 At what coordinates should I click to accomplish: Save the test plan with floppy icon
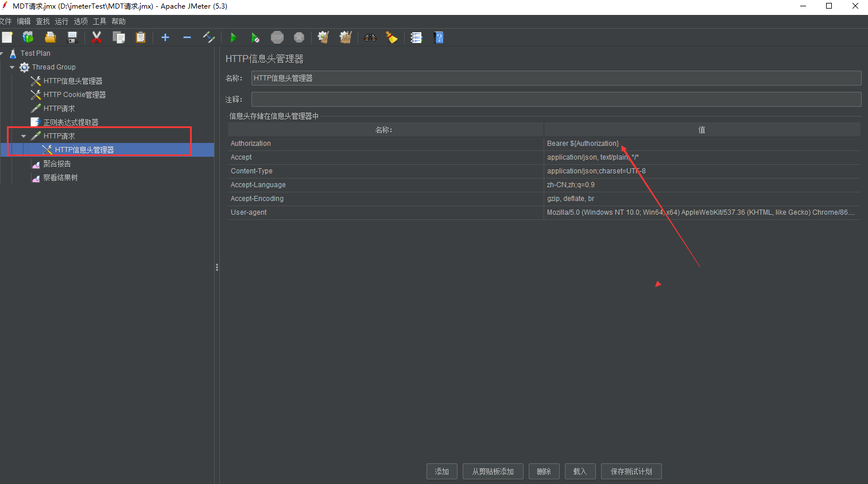(x=72, y=37)
